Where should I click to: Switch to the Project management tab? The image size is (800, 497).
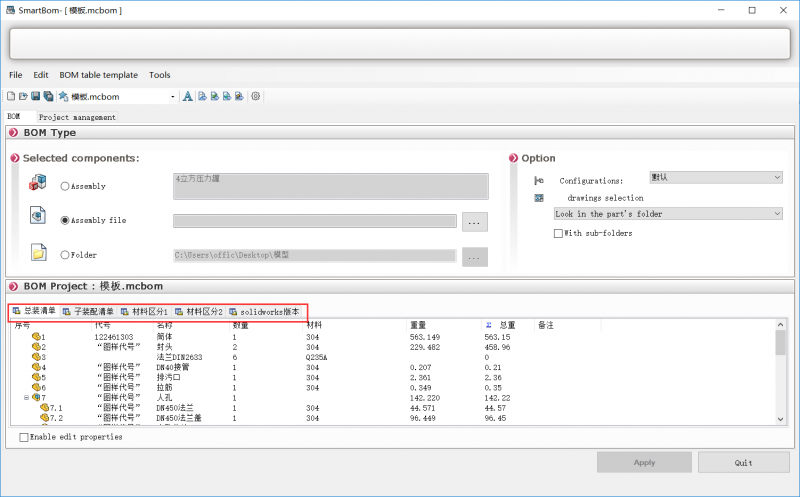pyautogui.click(x=77, y=117)
